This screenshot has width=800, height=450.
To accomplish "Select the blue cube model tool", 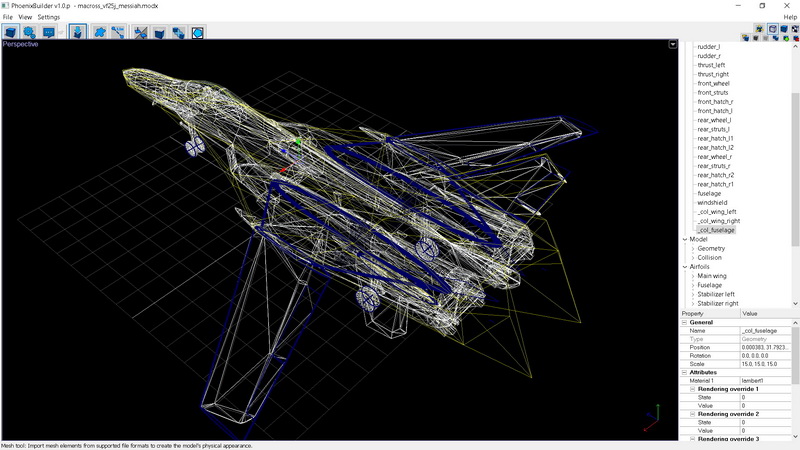I will [12, 32].
